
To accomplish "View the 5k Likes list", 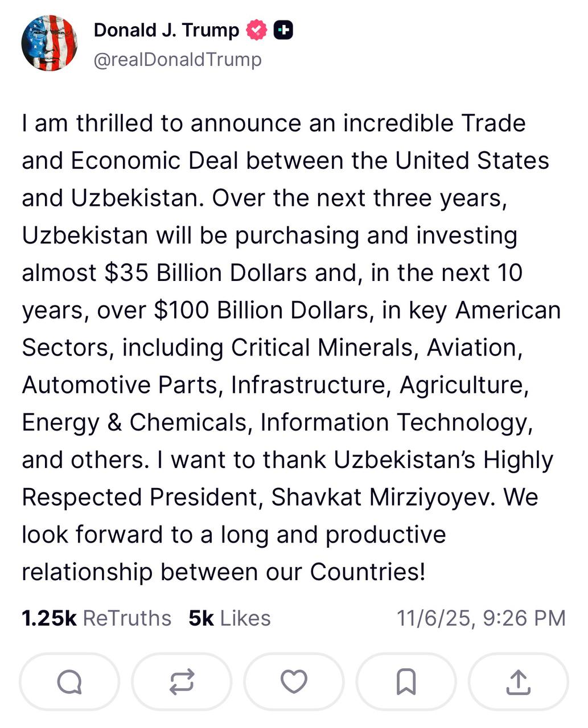I will pyautogui.click(x=229, y=618).
